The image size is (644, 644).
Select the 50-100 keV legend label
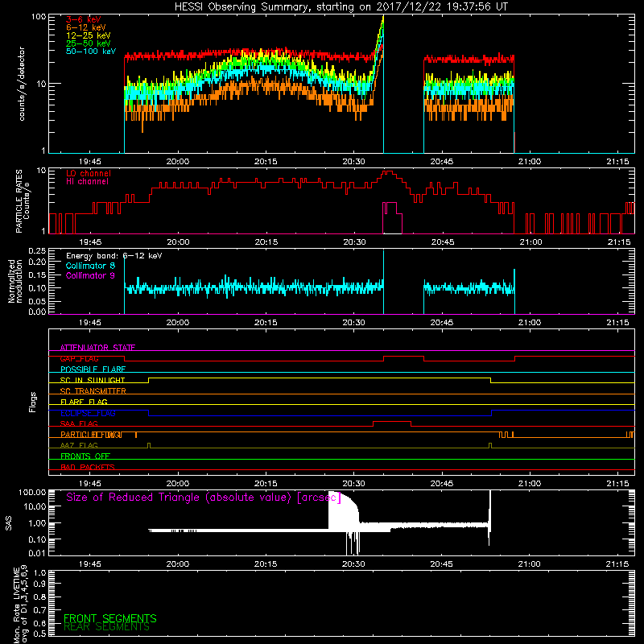coord(91,52)
